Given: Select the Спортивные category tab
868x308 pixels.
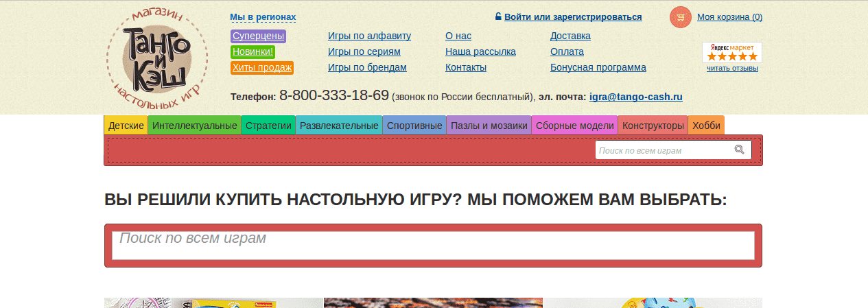Looking at the screenshot, I should [414, 126].
